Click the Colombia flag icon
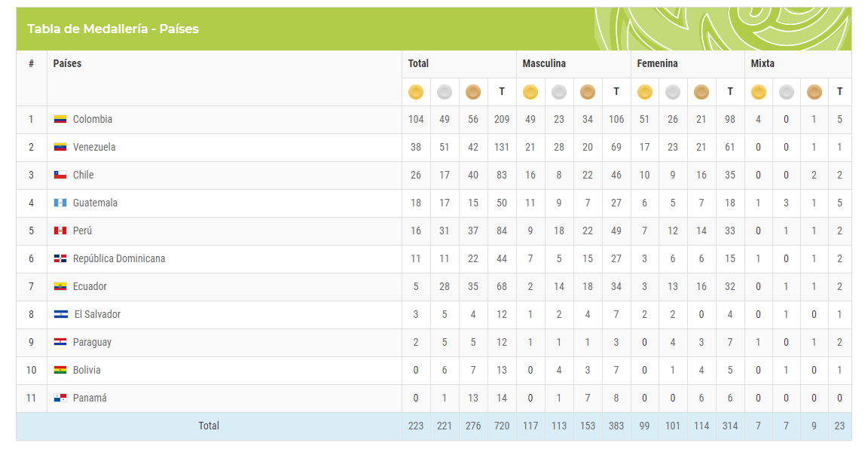This screenshot has height=455, width=868. [x=60, y=119]
